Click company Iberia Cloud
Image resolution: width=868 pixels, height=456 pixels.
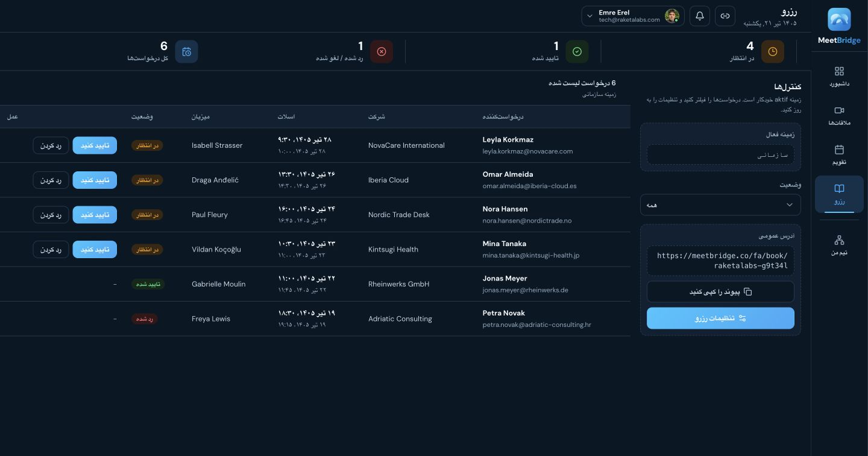point(388,180)
